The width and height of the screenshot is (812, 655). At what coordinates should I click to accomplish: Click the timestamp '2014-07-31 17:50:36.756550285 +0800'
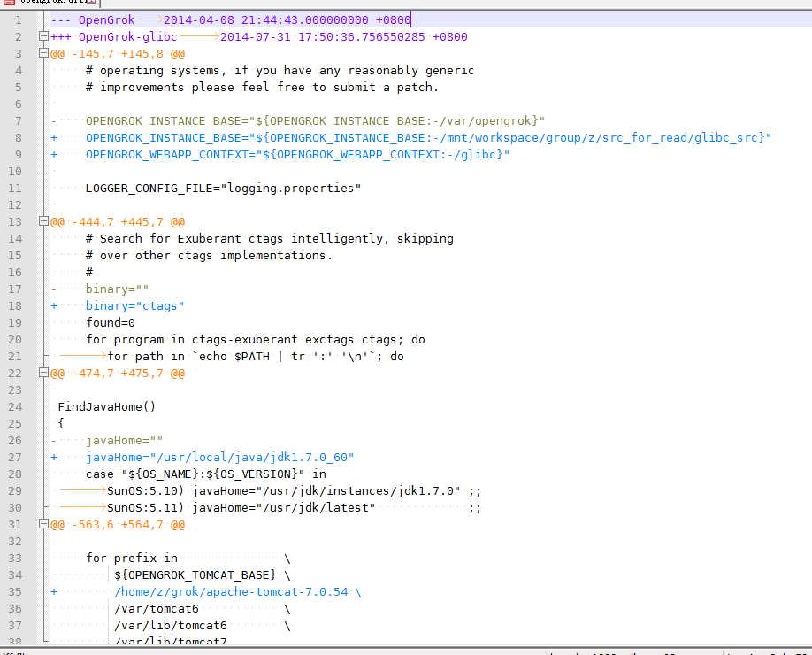point(343,37)
